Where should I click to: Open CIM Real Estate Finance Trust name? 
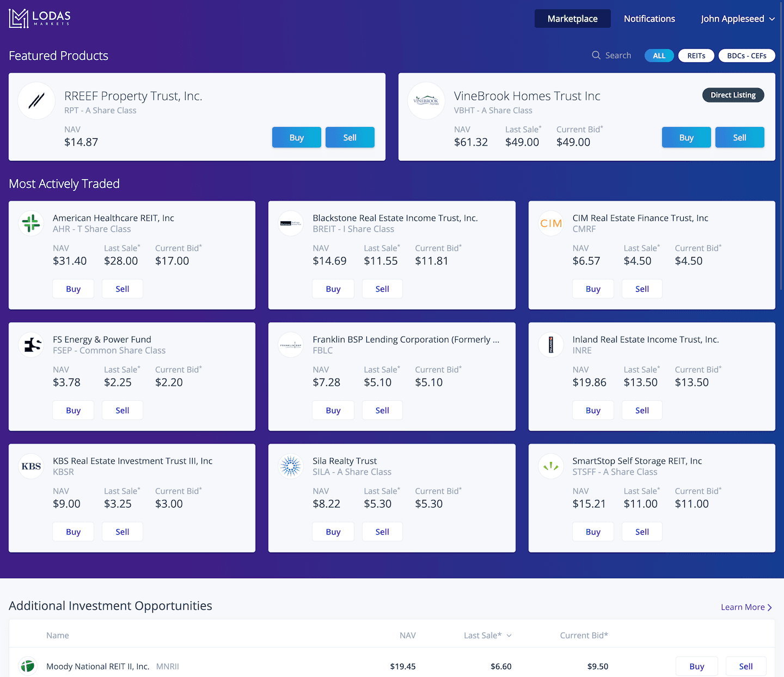(640, 218)
